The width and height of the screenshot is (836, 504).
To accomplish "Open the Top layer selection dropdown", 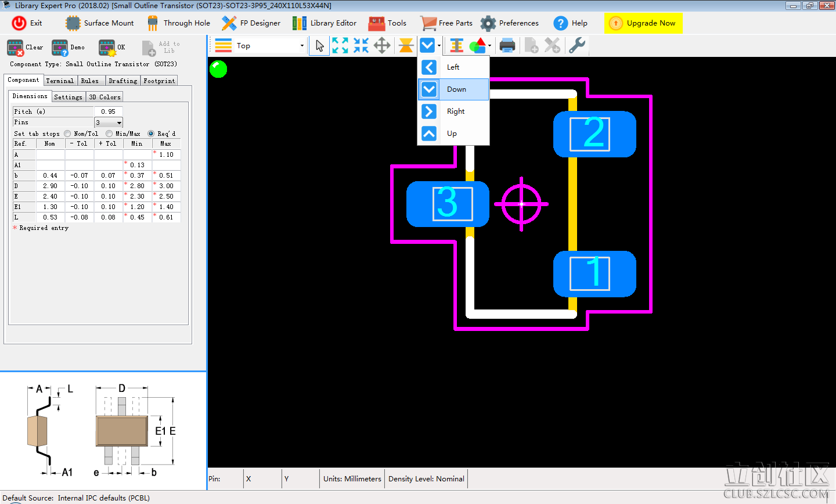I will pyautogui.click(x=302, y=46).
